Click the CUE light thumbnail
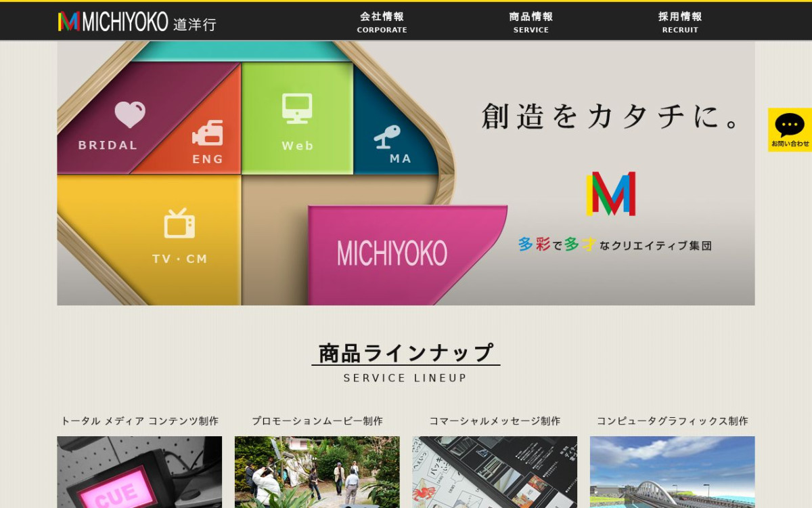 (x=139, y=472)
